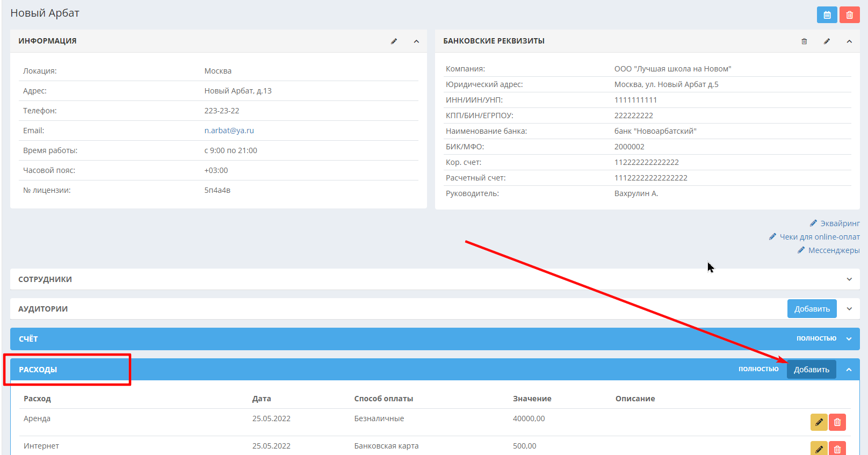Collapse the Банковские реквизиты panel
The width and height of the screenshot is (868, 455).
click(x=849, y=41)
